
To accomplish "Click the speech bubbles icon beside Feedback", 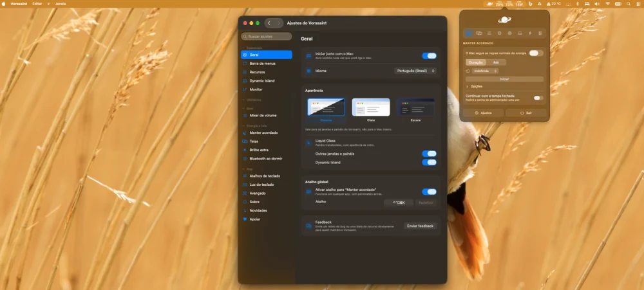I will coord(309,226).
